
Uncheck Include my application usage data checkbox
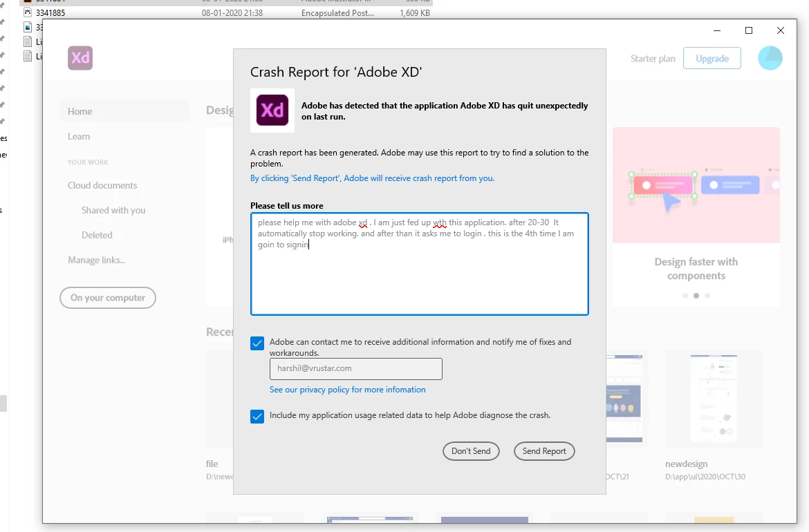click(x=257, y=416)
